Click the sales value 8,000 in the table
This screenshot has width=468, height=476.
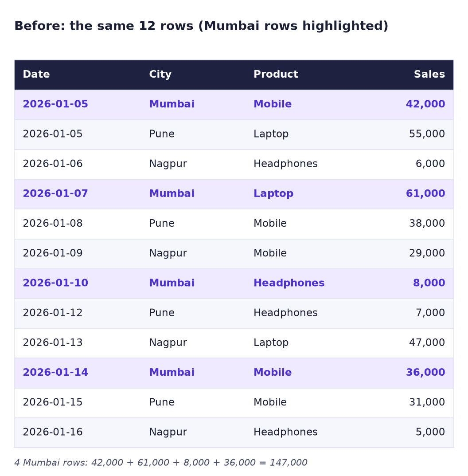429,283
